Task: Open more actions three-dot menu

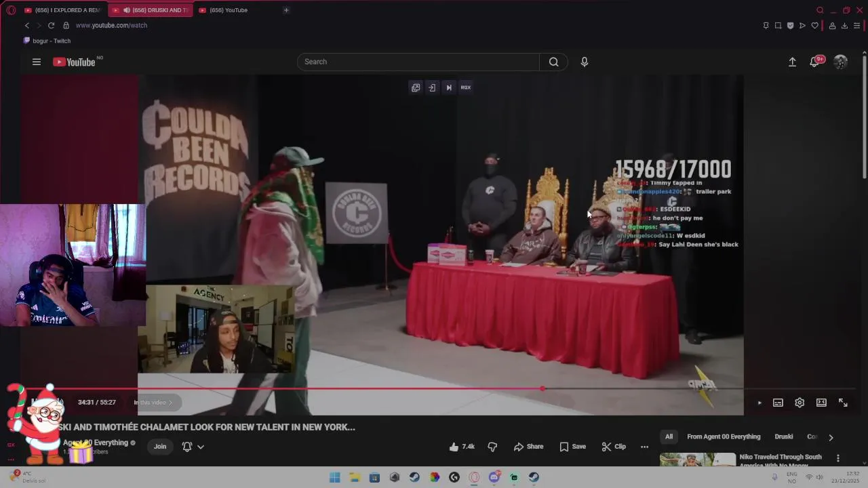Action: click(x=644, y=447)
